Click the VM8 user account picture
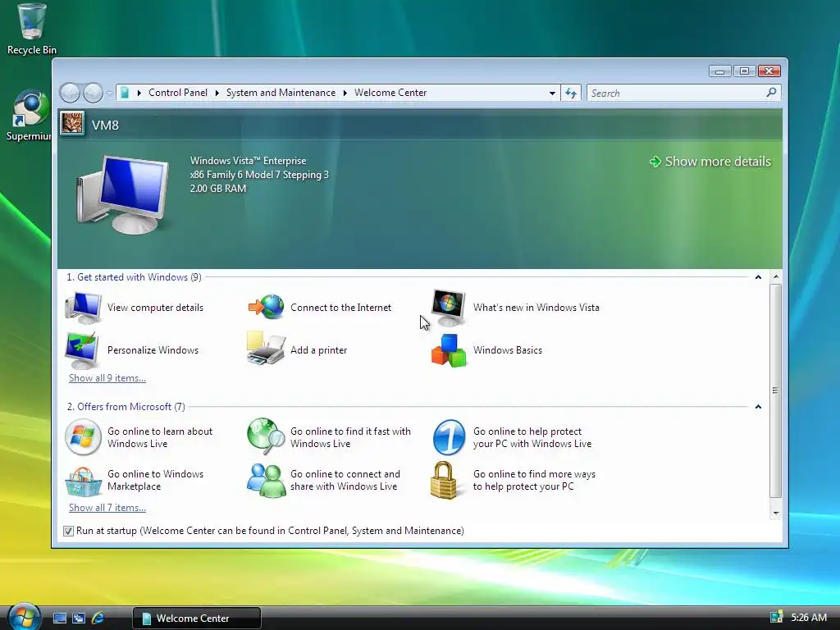This screenshot has width=840, height=630. click(x=72, y=124)
